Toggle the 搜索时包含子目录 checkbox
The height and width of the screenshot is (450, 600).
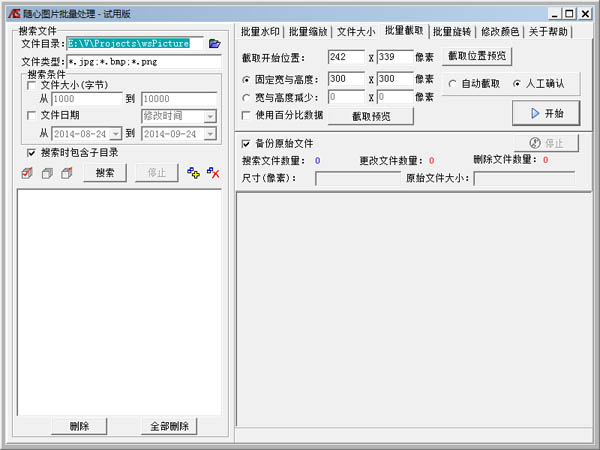point(32,153)
